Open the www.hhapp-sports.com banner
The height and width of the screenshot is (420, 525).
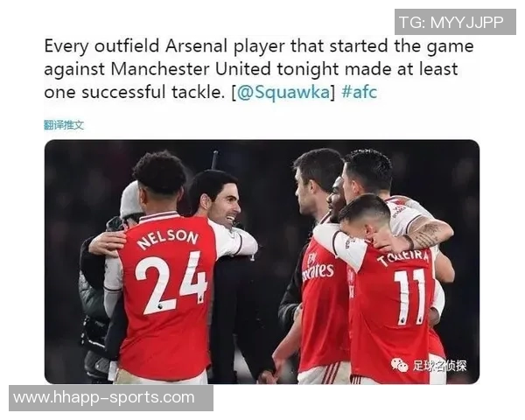pyautogui.click(x=111, y=398)
